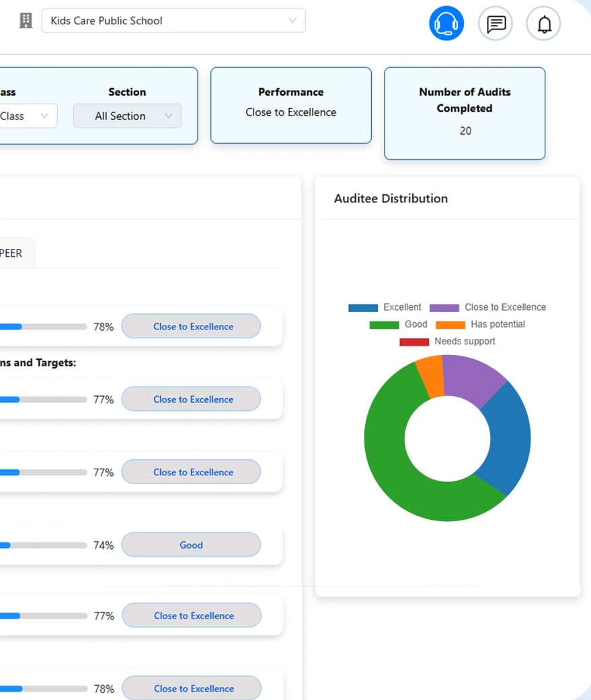This screenshot has height=700, width=591.
Task: Open the headset support icon
Action: point(446,24)
